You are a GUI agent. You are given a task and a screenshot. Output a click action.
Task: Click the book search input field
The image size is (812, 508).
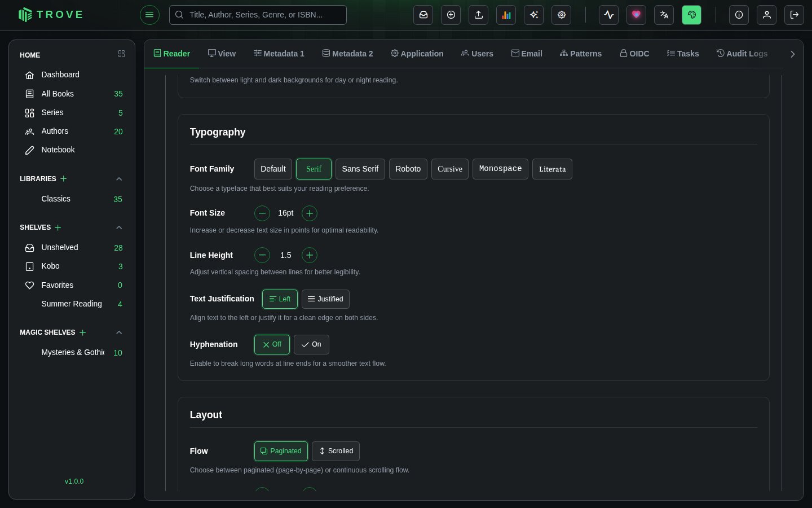[258, 15]
